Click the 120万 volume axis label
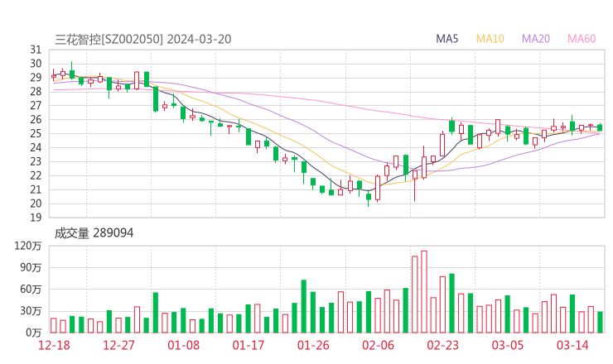This screenshot has height=364, width=613. point(28,246)
